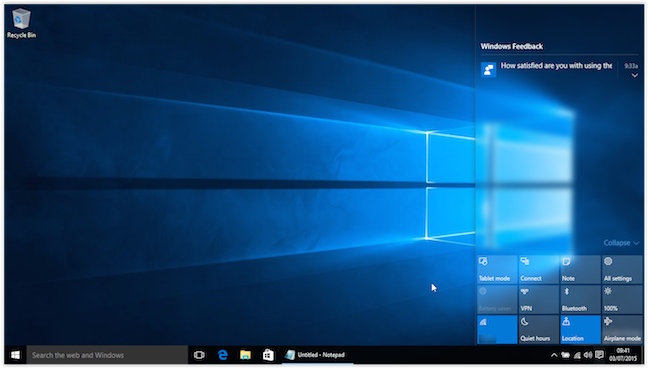Toggle the Wi-Fi network tile
Screen dimensions: 648x368
pos(497,330)
